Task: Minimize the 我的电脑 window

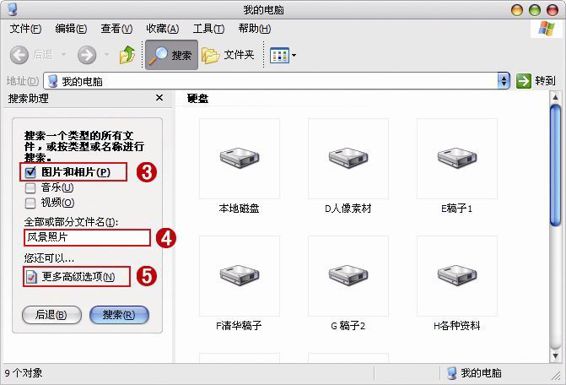Action: tap(517, 10)
